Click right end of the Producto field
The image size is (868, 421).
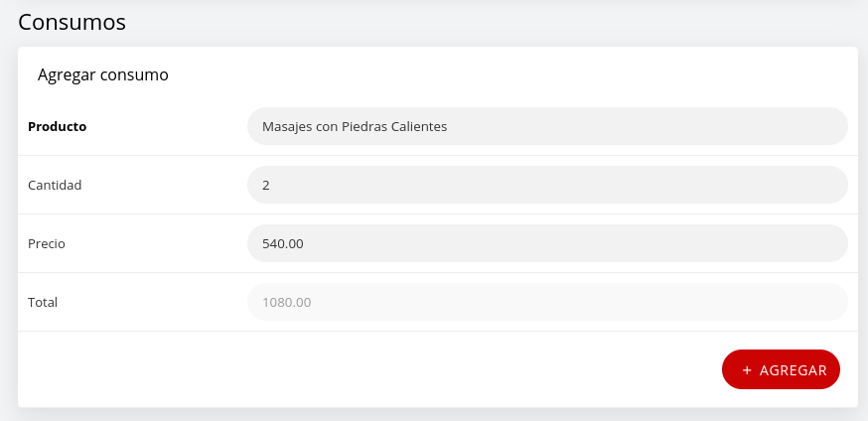point(824,127)
